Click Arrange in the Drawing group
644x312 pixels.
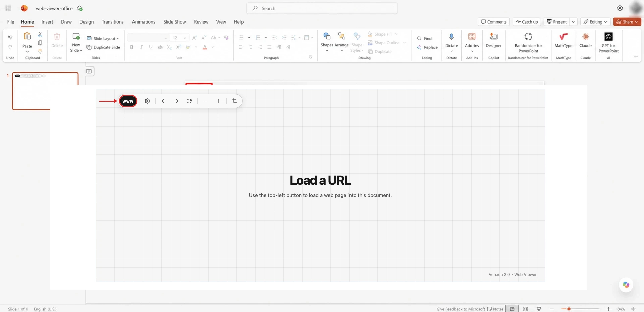click(341, 42)
